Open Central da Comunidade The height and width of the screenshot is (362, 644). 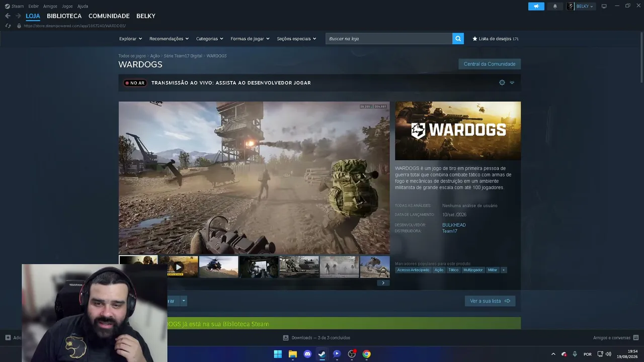click(490, 64)
